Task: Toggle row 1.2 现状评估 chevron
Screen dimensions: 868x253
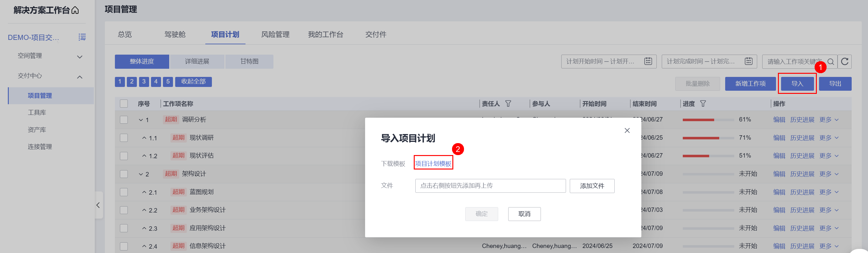Action: (x=144, y=156)
